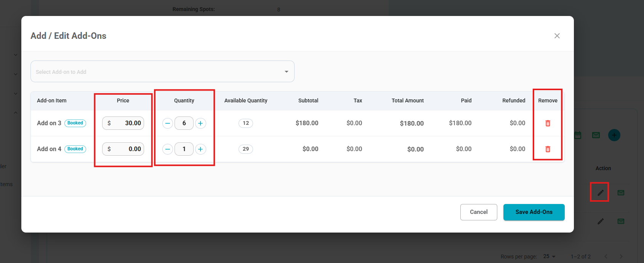Screen dimensions: 644x263
Task: Click Save Add-Ons button
Action: [534, 212]
